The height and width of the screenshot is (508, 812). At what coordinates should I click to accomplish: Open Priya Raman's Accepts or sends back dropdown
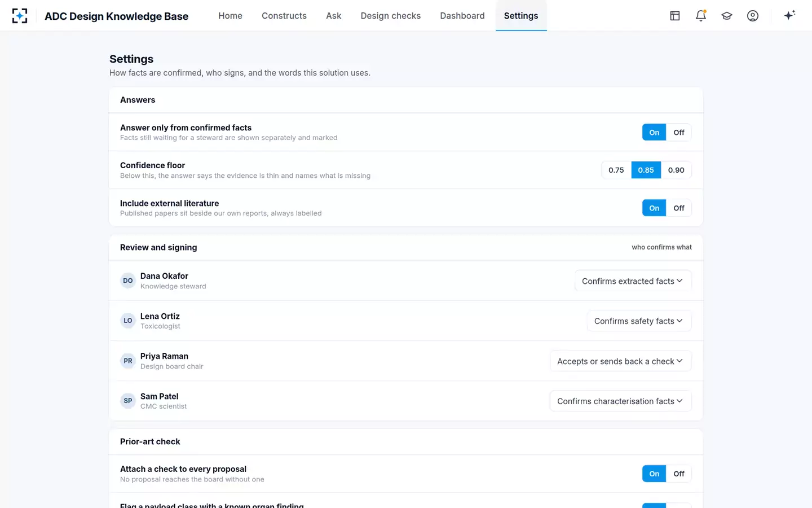[x=620, y=361]
